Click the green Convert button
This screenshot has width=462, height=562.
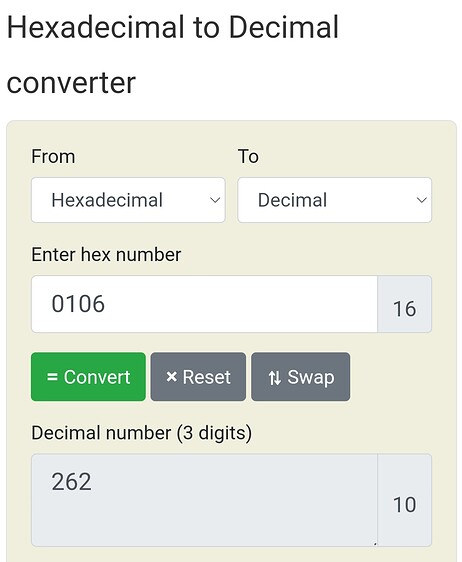(88, 377)
